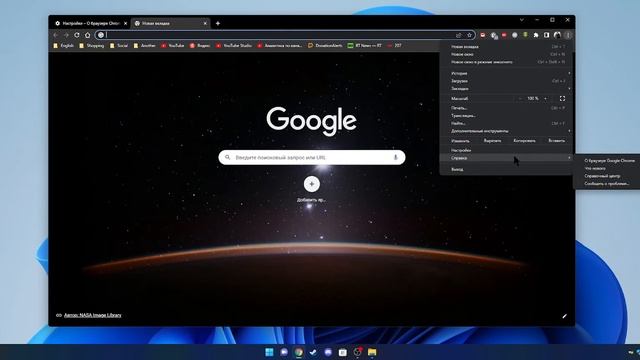640x360 pixels.
Task: Click the three-dot Chrome menu button
Action: 568,35
